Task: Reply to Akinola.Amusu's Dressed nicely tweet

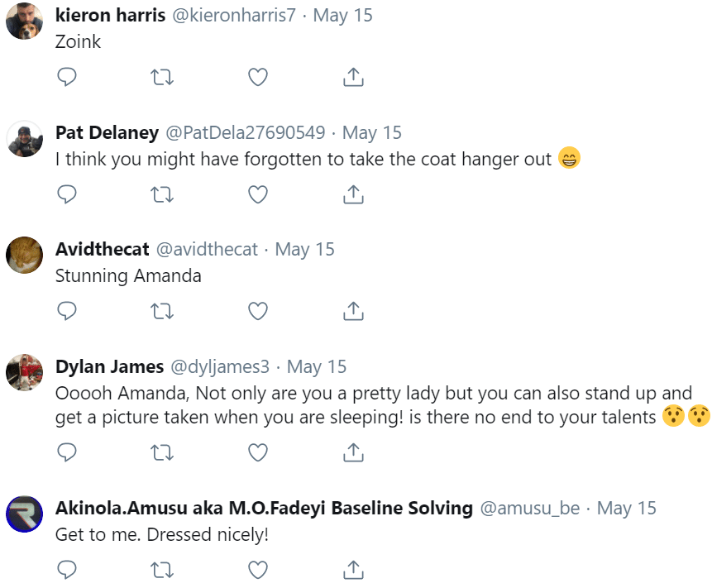Action: (x=67, y=570)
